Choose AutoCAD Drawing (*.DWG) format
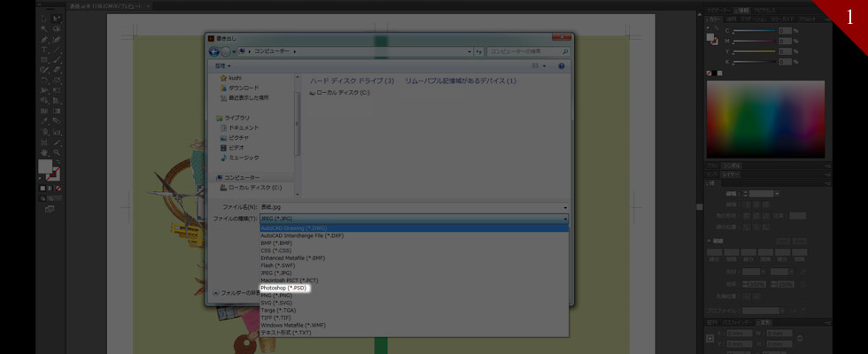The height and width of the screenshot is (354, 868). tap(415, 228)
